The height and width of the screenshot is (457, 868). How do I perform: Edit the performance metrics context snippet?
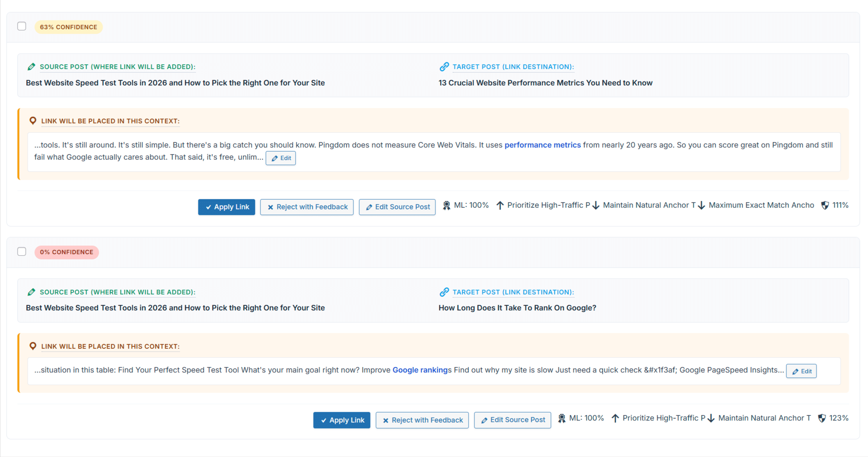[x=281, y=158]
